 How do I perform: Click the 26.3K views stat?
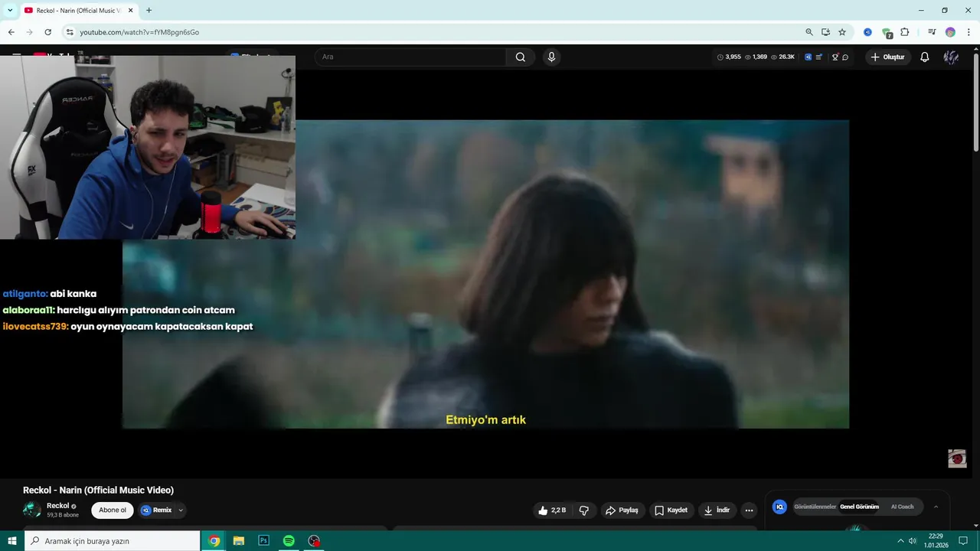click(x=782, y=57)
